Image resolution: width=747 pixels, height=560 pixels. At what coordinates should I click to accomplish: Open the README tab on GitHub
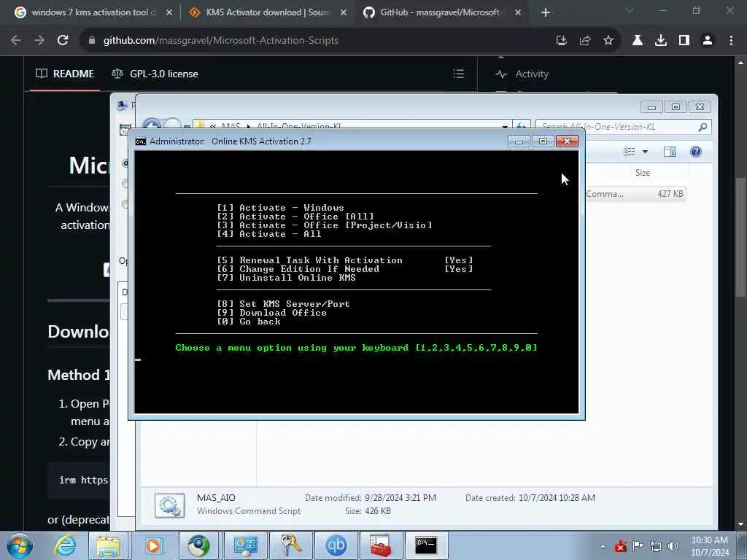[65, 74]
